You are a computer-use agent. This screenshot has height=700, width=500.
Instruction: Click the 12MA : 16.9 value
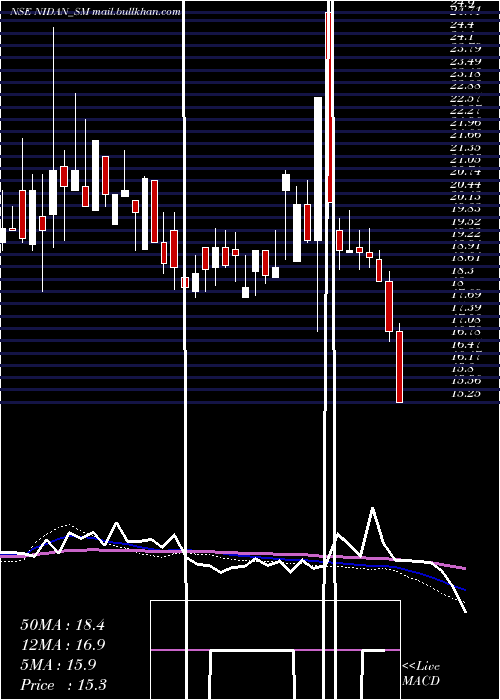pos(62,645)
